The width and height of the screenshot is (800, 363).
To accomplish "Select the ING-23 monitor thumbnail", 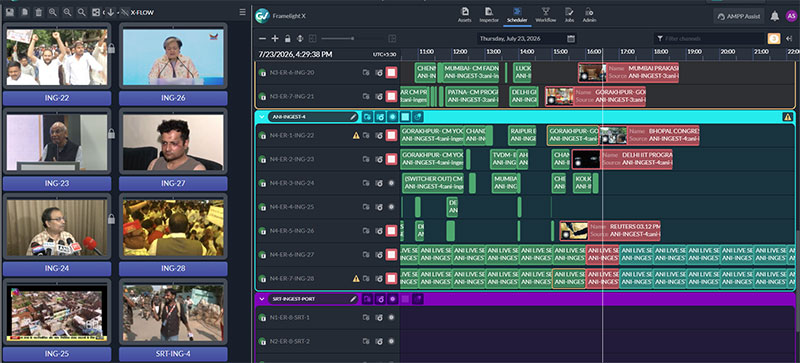I will 57,142.
